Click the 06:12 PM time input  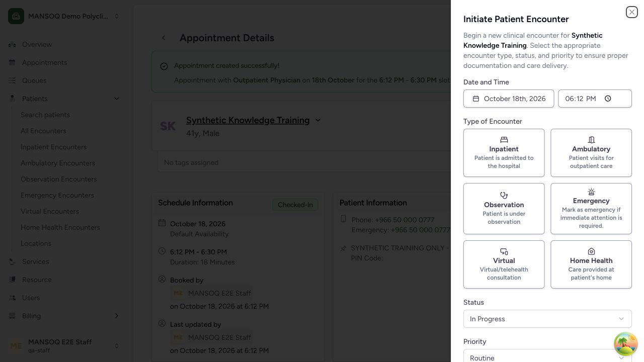[x=595, y=99]
